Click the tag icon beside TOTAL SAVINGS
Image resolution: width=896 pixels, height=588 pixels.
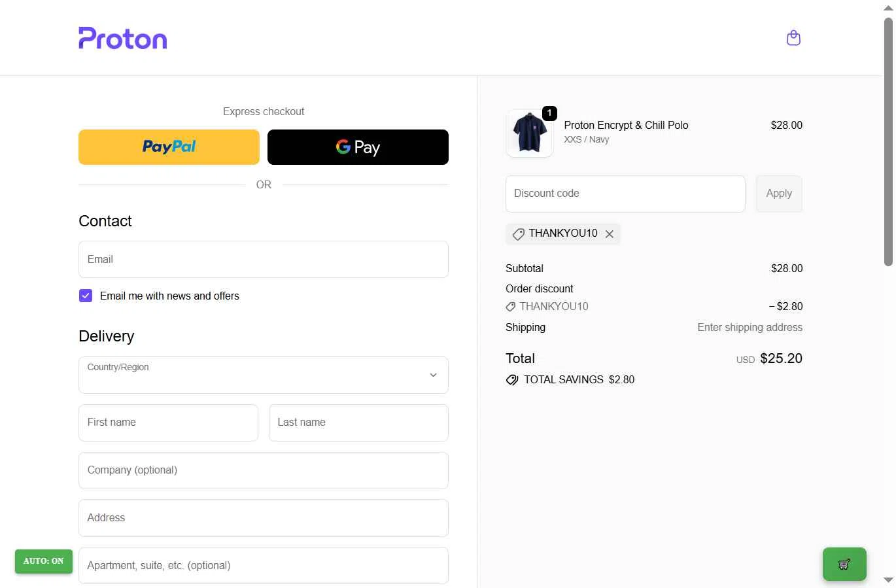coord(512,380)
